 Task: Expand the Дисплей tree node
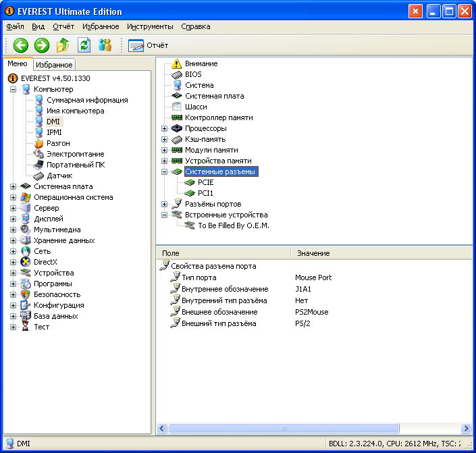click(13, 219)
